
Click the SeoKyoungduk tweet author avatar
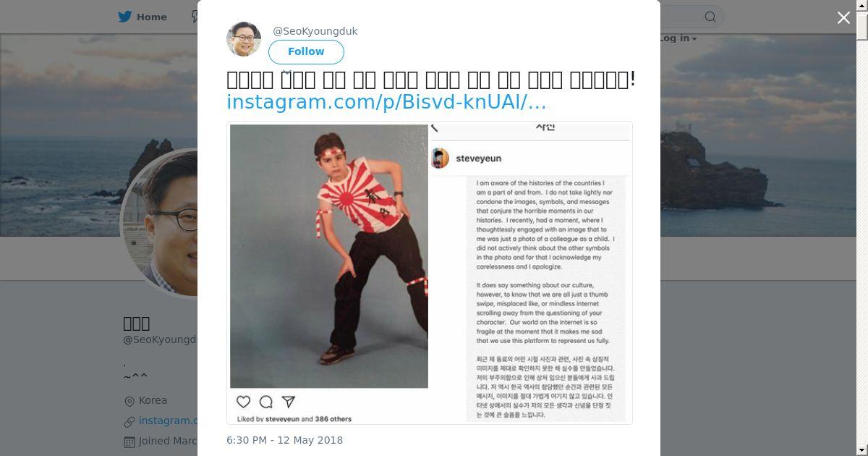point(244,39)
